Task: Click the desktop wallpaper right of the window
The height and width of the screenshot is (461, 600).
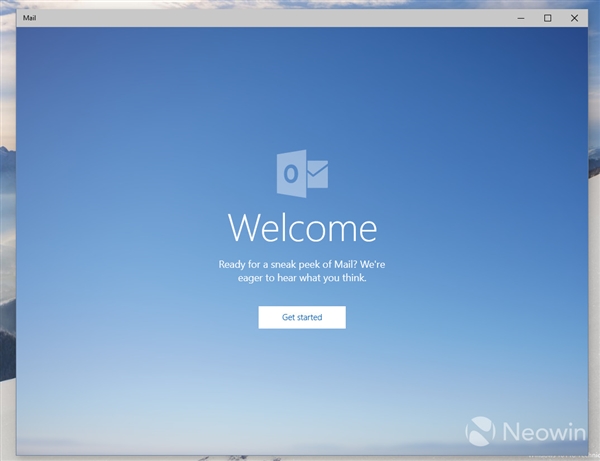Action: [x=593, y=250]
